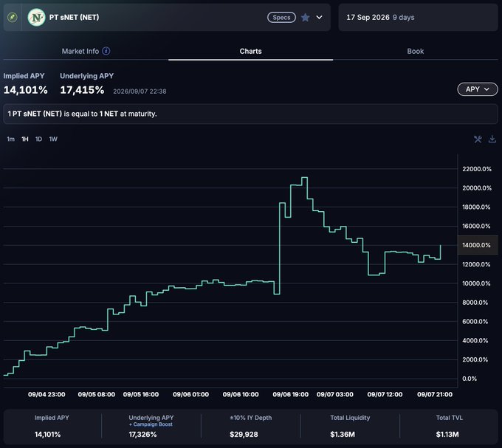Click the green leaf icon beside the market title
The width and height of the screenshot is (502, 448).
pyautogui.click(x=13, y=17)
